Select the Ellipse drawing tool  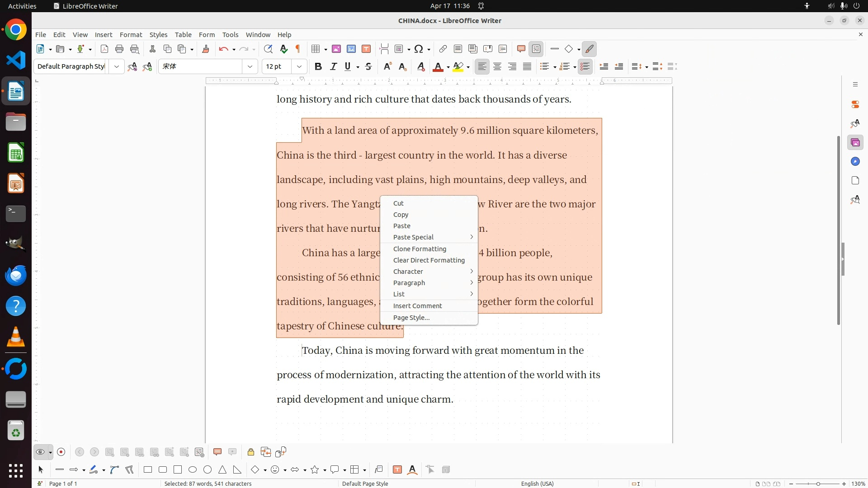click(x=193, y=470)
